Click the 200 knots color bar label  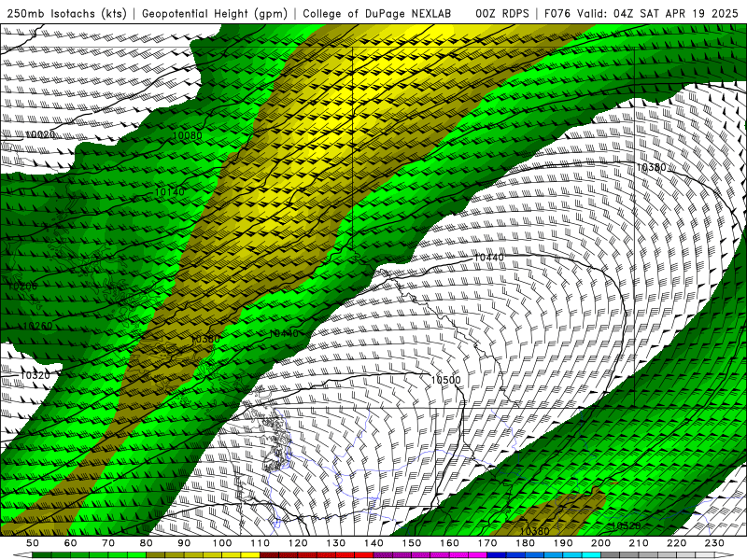pos(601,543)
